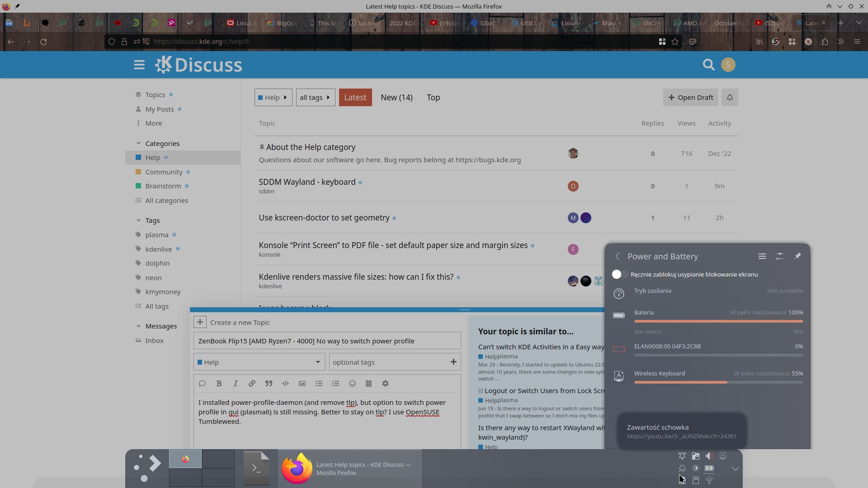This screenshot has width=868, height=488.
Task: Open the user avatar menu in Discuss header
Action: 728,65
